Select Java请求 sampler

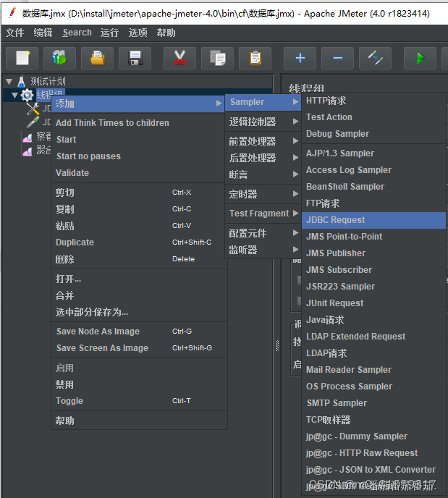tap(373, 320)
